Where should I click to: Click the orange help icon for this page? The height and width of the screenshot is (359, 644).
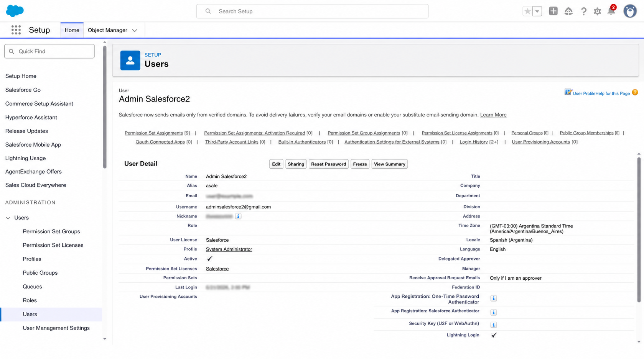coord(635,92)
